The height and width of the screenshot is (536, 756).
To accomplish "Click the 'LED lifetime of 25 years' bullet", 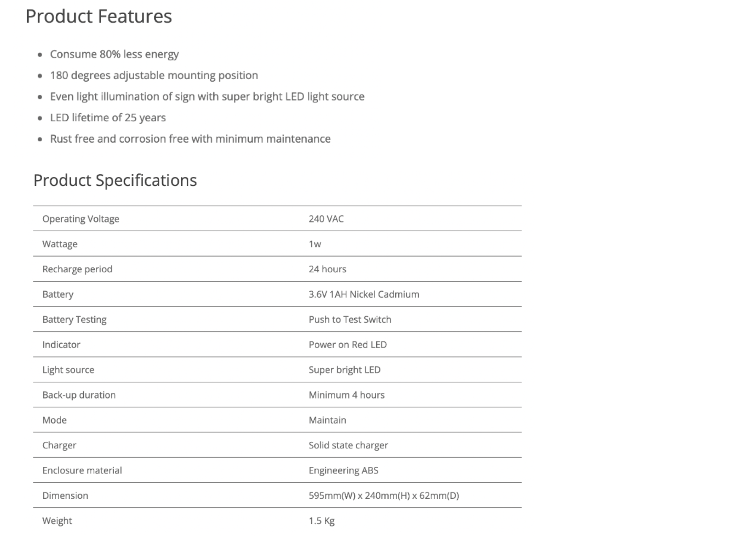I will (x=108, y=118).
